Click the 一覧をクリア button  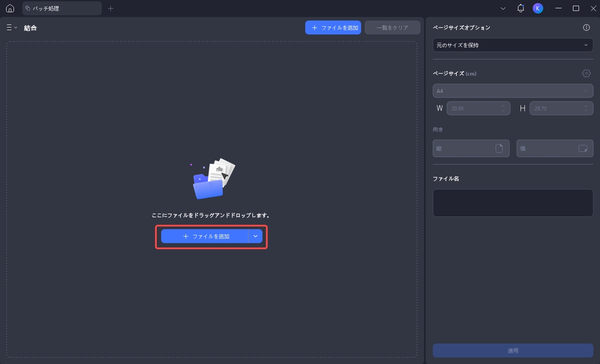[x=393, y=27]
